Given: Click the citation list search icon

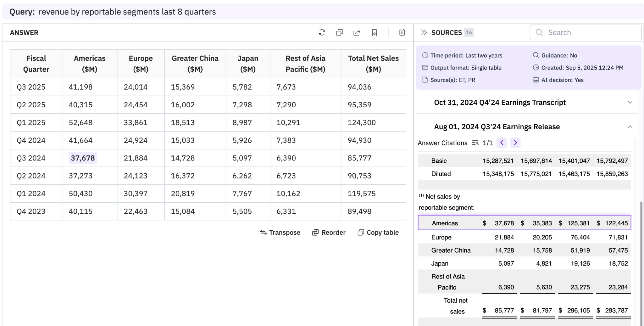Looking at the screenshot, I should pyautogui.click(x=475, y=143).
